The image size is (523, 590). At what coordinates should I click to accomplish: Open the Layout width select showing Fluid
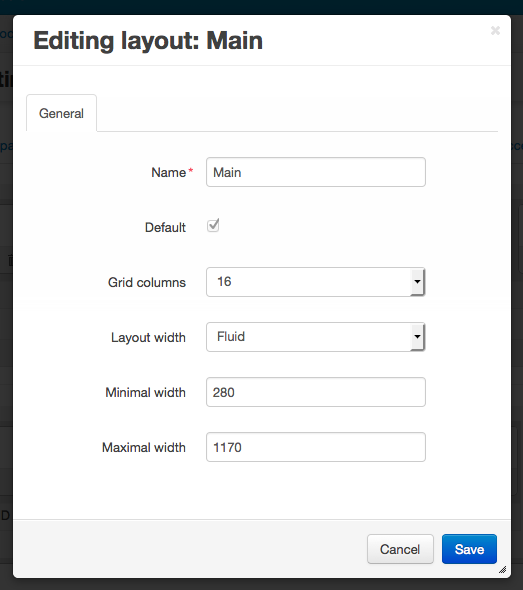pos(316,337)
